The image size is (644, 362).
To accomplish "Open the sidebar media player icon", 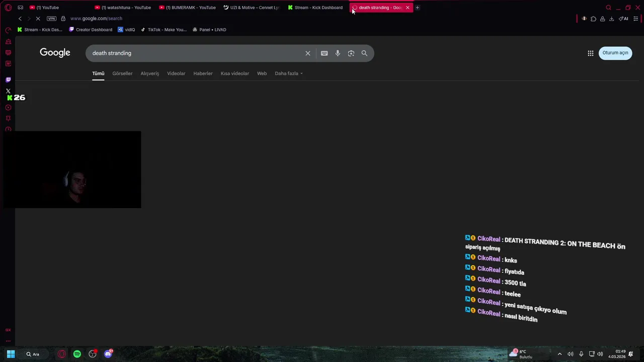I will point(8,108).
